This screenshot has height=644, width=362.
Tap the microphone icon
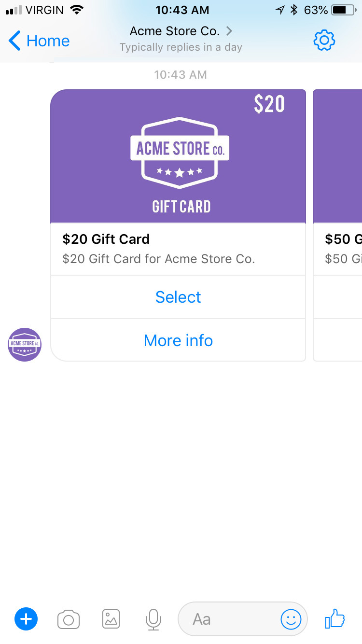[x=153, y=619]
